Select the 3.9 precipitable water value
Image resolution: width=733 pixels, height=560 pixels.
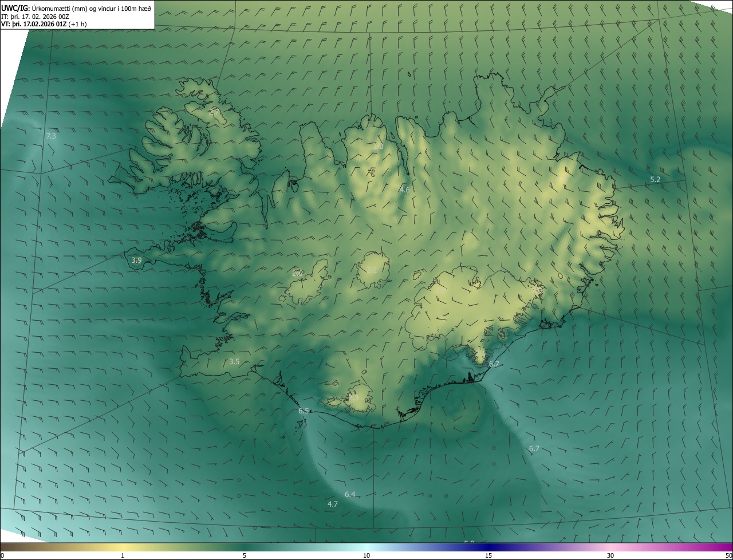click(x=136, y=260)
